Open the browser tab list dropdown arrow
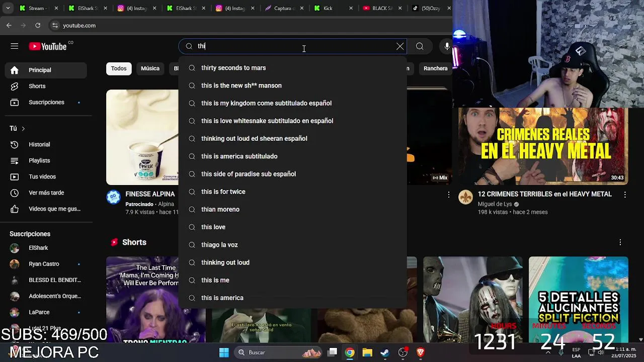644x362 pixels. (x=8, y=8)
